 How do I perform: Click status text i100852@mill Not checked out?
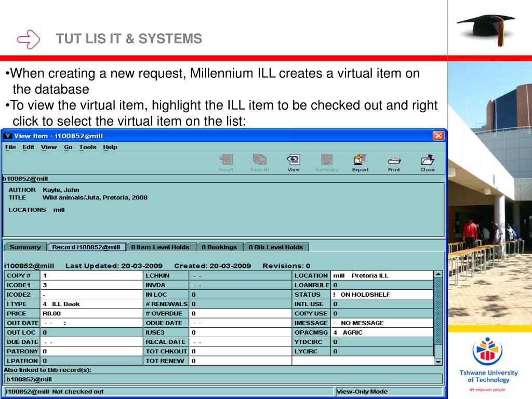pyautogui.click(x=55, y=392)
